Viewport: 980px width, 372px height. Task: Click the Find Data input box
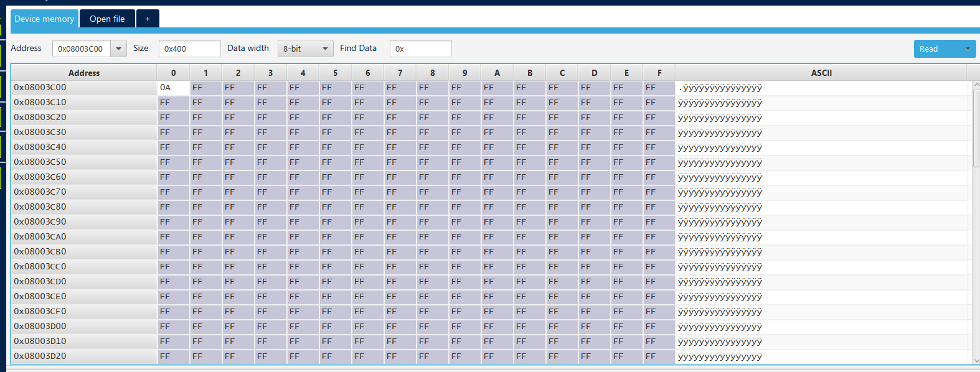420,49
